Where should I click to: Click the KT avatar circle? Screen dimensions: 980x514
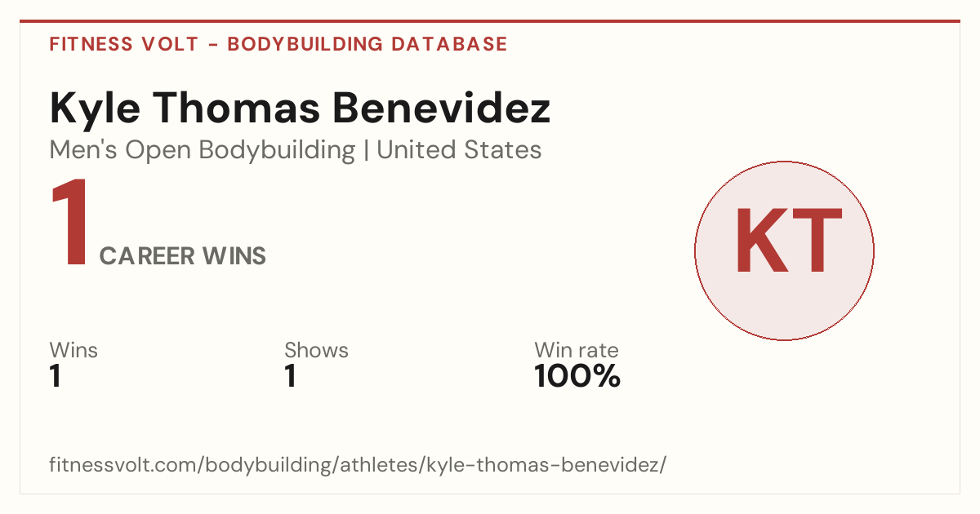pos(784,250)
